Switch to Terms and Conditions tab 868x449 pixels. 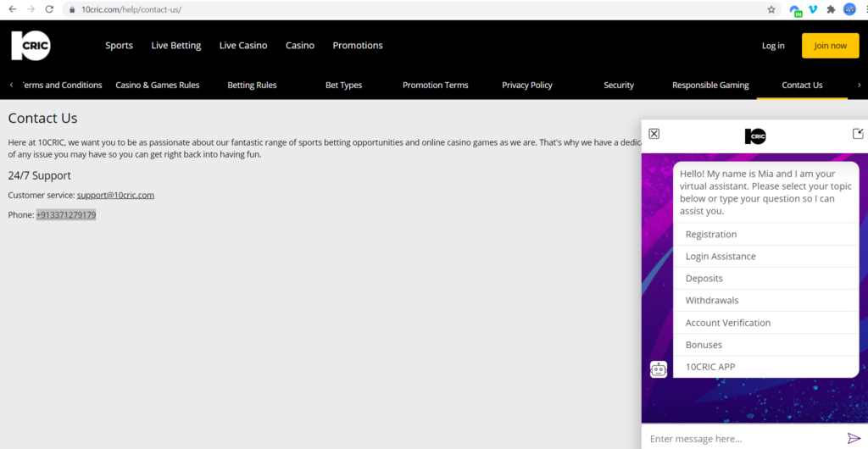(62, 86)
